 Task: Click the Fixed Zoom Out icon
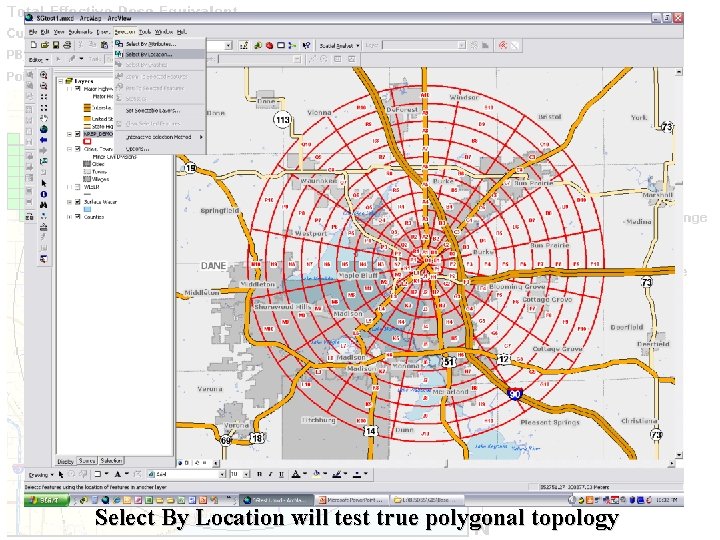click(44, 108)
